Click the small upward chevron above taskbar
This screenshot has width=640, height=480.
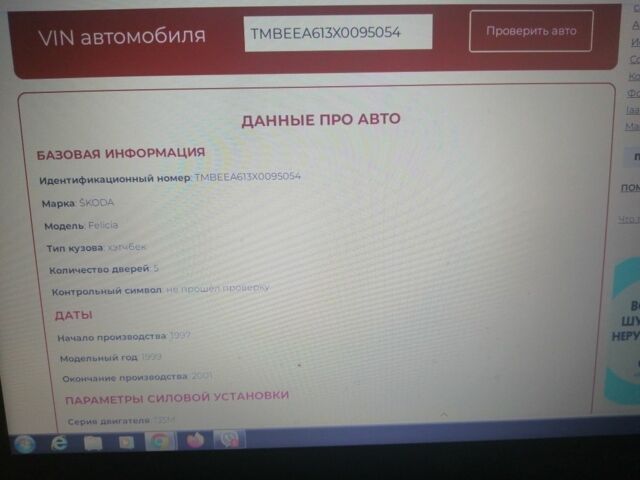(444, 386)
